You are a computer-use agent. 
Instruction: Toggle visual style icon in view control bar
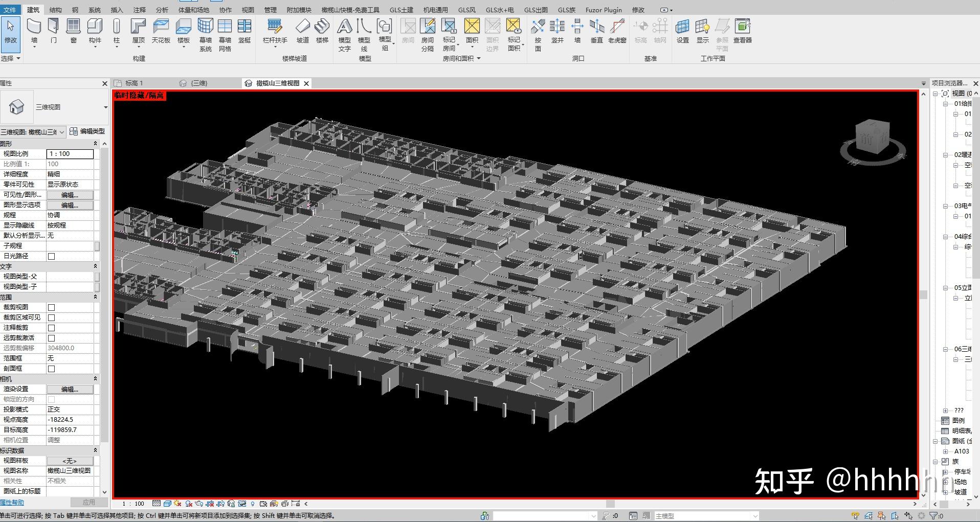tap(167, 504)
